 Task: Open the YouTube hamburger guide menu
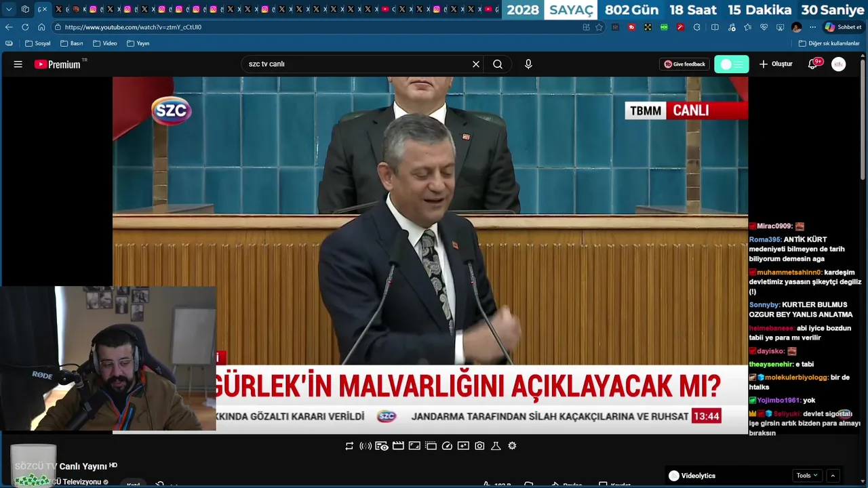coord(18,64)
